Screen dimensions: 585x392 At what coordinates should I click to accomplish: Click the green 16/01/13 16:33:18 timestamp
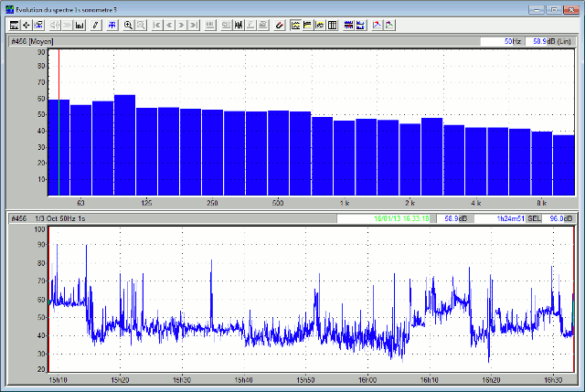pyautogui.click(x=401, y=218)
